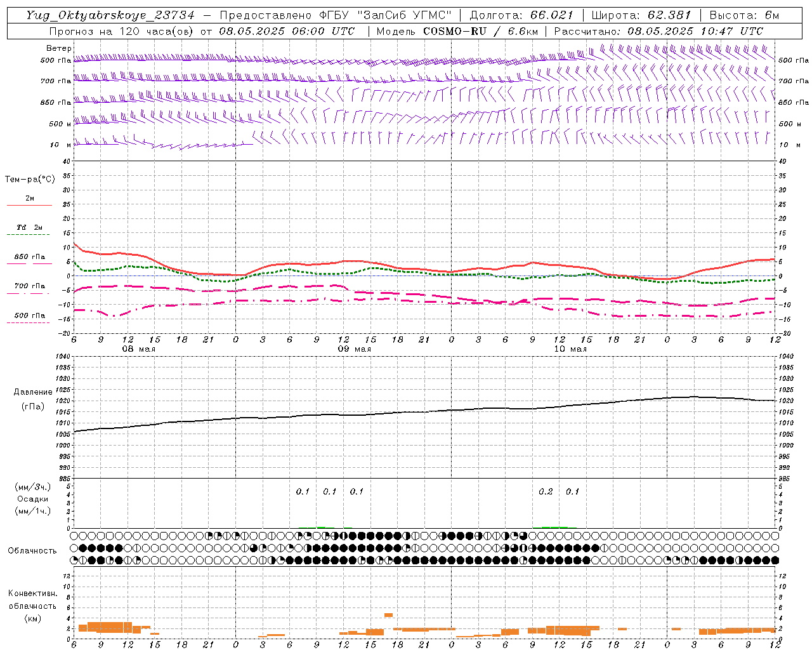Click the Модель COSMO-RU / 6.6км label
The width and height of the screenshot is (812, 650).
457,31
